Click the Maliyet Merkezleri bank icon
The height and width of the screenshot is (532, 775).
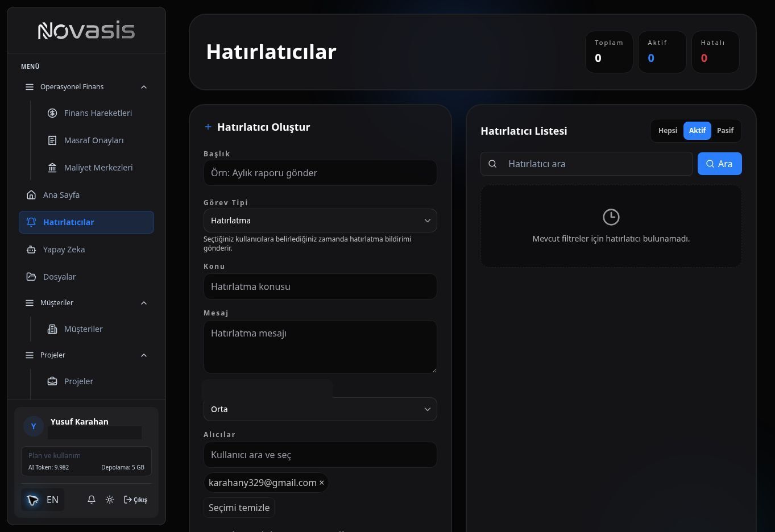click(52, 168)
